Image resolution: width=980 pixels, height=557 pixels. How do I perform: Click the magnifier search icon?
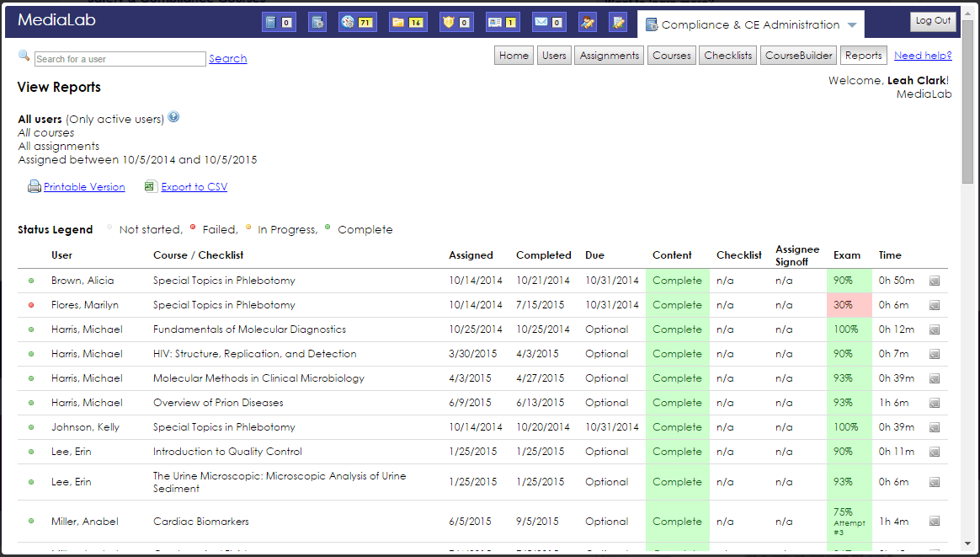tap(24, 55)
